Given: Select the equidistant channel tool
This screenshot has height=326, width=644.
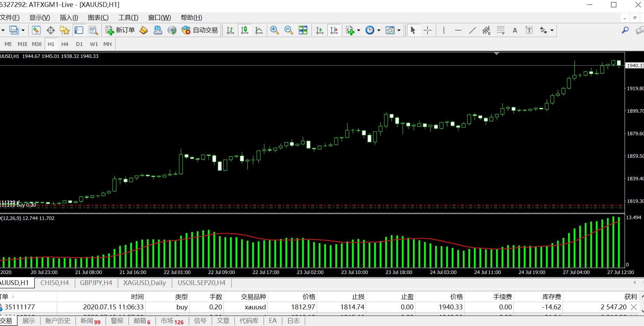Looking at the screenshot, I should coord(486,30).
